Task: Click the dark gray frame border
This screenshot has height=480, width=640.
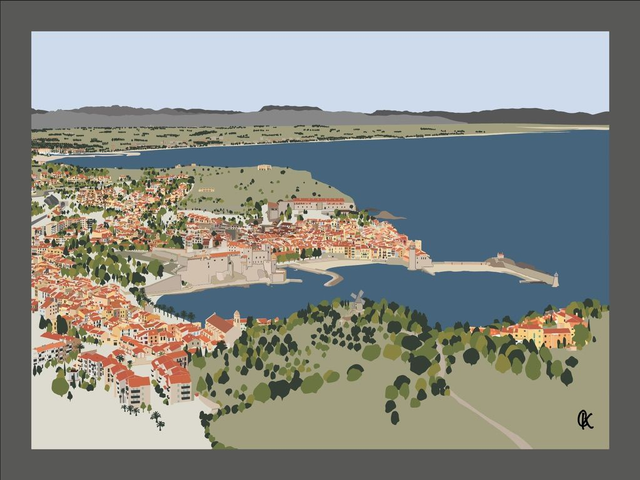Action: click(x=320, y=15)
